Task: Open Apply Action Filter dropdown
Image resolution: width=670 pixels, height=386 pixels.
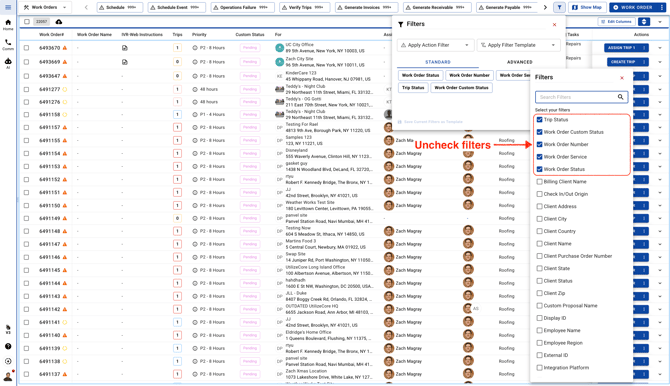Action: [435, 45]
